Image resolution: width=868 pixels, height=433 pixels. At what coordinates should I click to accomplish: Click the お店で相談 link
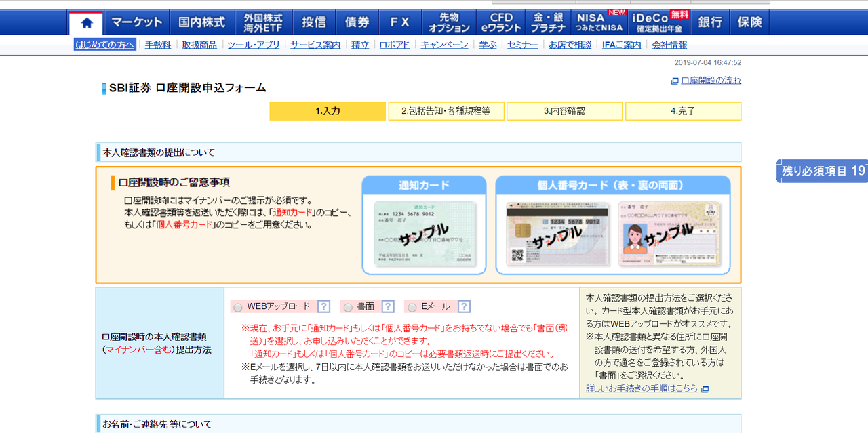[570, 45]
